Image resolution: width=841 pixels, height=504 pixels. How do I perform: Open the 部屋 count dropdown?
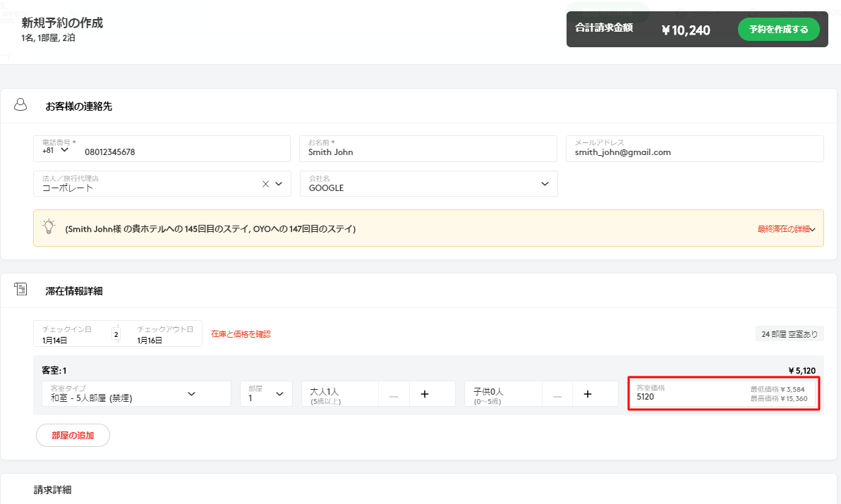click(x=266, y=393)
